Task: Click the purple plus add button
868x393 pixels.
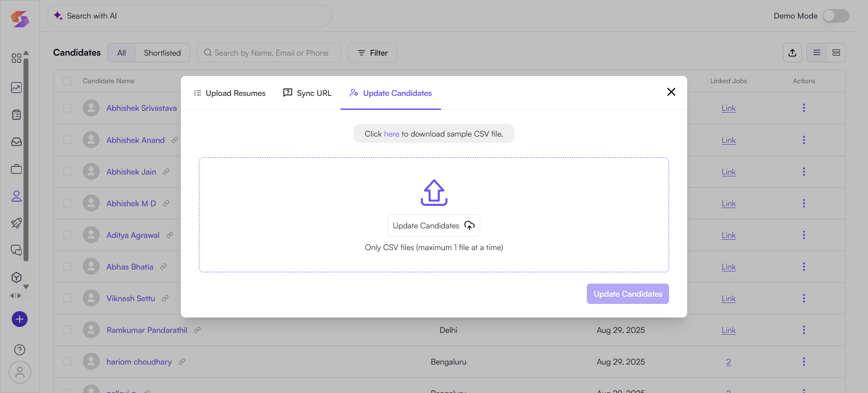Action: (x=19, y=319)
